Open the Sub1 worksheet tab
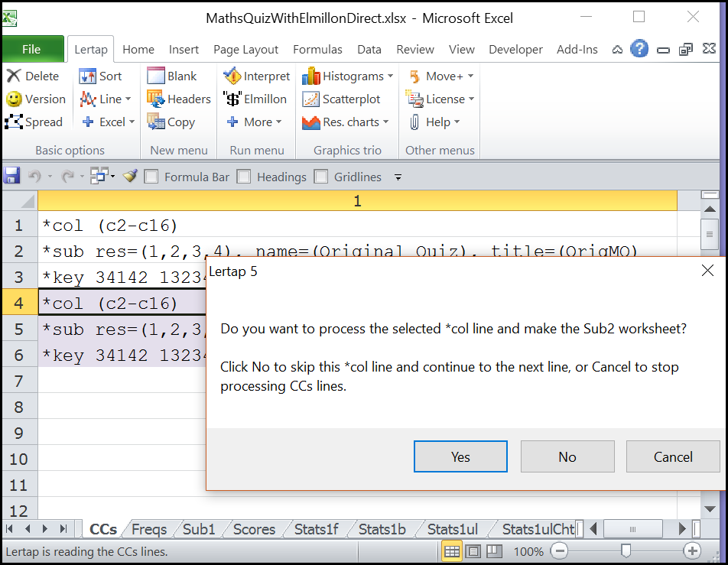This screenshot has width=728, height=565. tap(199, 529)
